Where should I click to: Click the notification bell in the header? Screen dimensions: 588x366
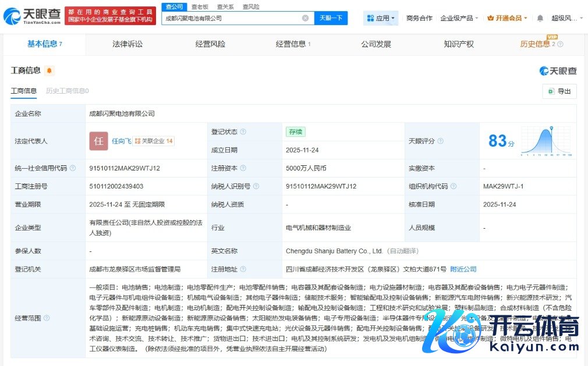click(x=540, y=18)
